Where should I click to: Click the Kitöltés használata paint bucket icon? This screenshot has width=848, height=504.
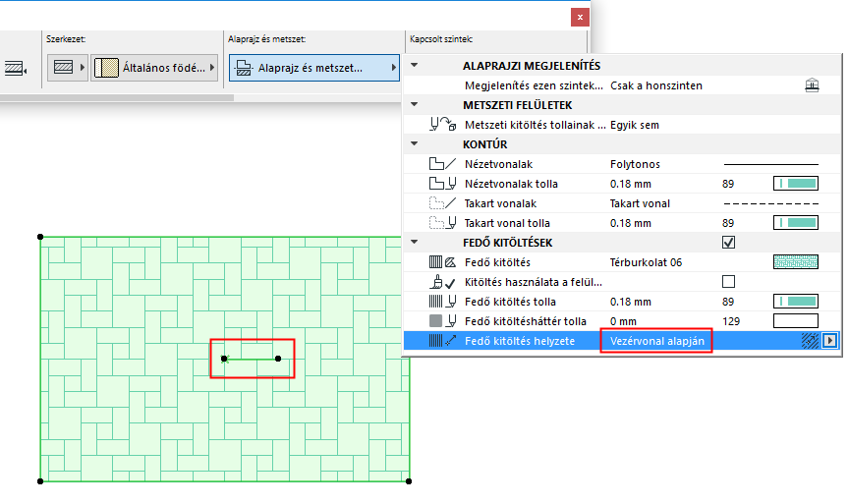(x=442, y=282)
